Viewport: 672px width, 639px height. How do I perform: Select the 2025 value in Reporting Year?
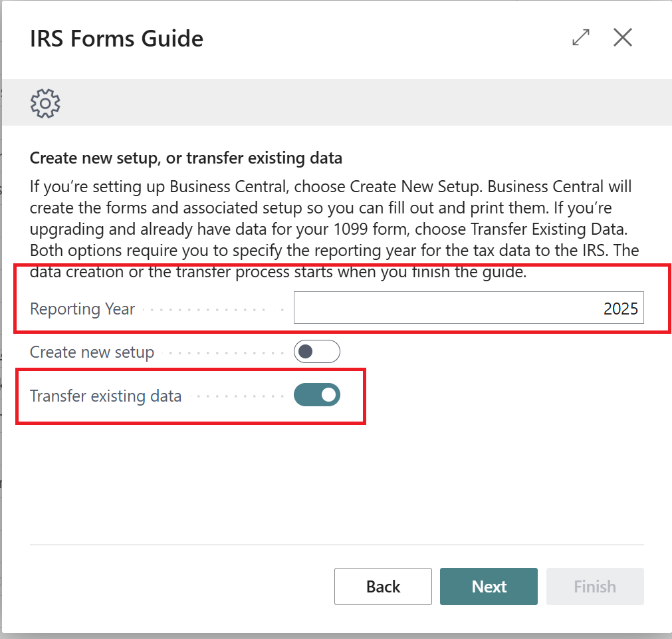click(x=620, y=309)
